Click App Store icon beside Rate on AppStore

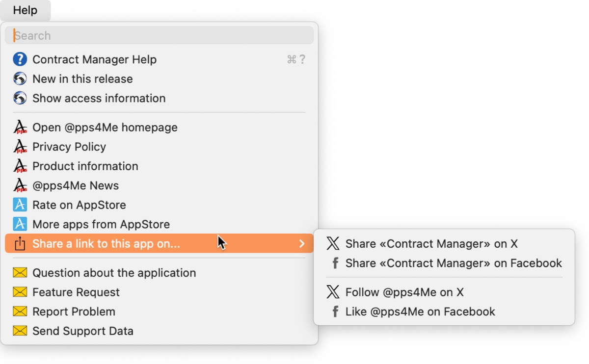20,205
